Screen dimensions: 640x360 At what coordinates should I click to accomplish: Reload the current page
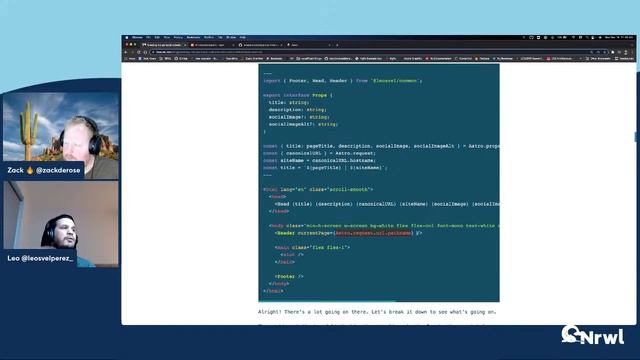tap(139, 52)
